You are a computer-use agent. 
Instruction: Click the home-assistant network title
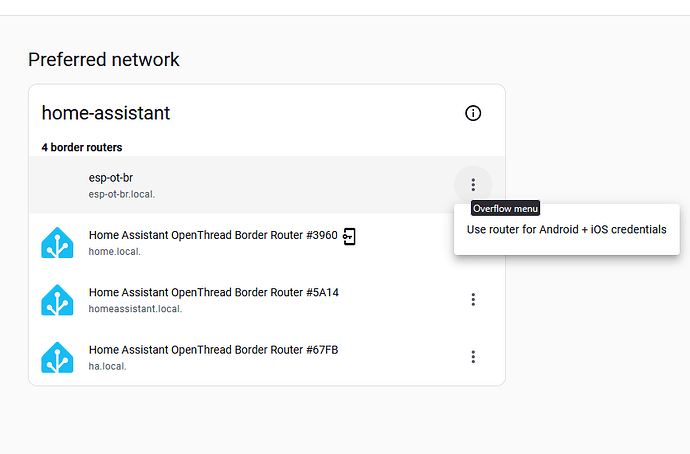click(106, 113)
